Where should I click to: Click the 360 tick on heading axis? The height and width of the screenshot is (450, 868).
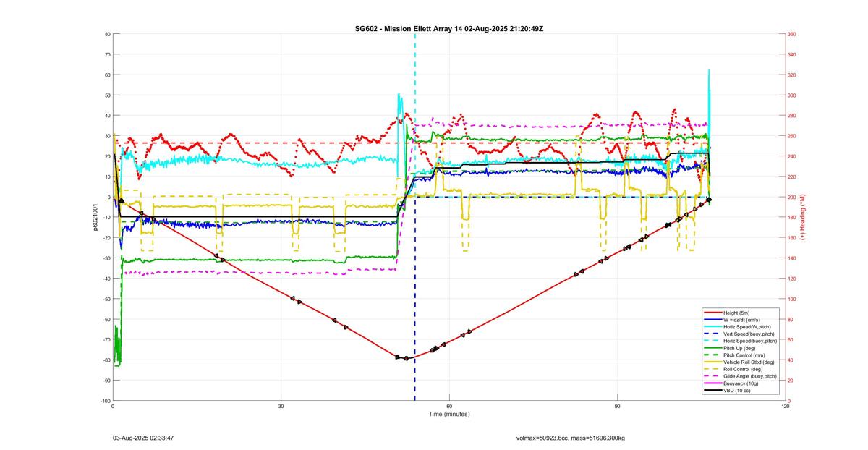pos(792,34)
